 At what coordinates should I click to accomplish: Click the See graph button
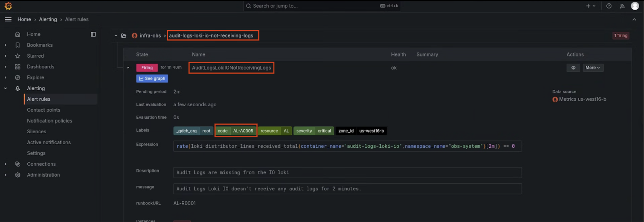(152, 78)
